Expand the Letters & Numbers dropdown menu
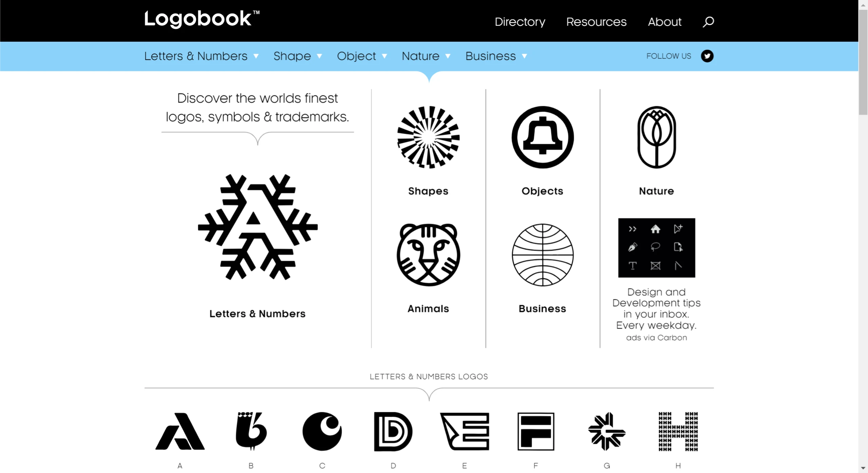868x473 pixels. click(x=196, y=56)
